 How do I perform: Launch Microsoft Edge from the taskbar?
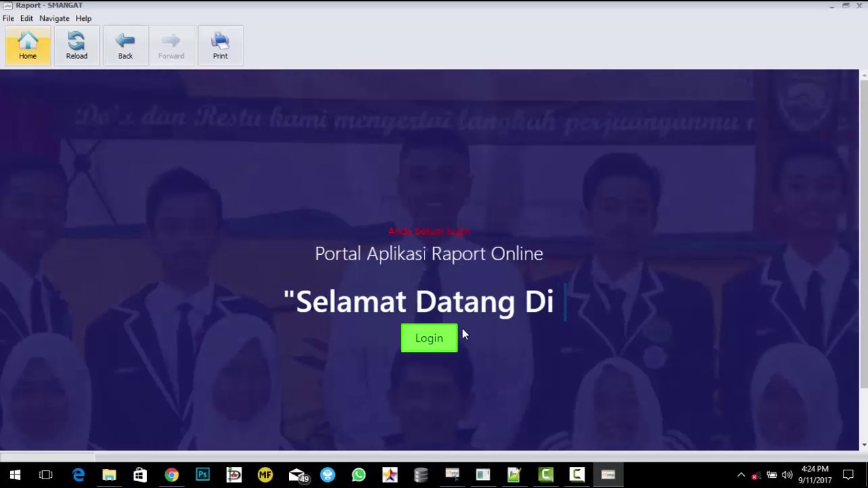click(x=78, y=475)
